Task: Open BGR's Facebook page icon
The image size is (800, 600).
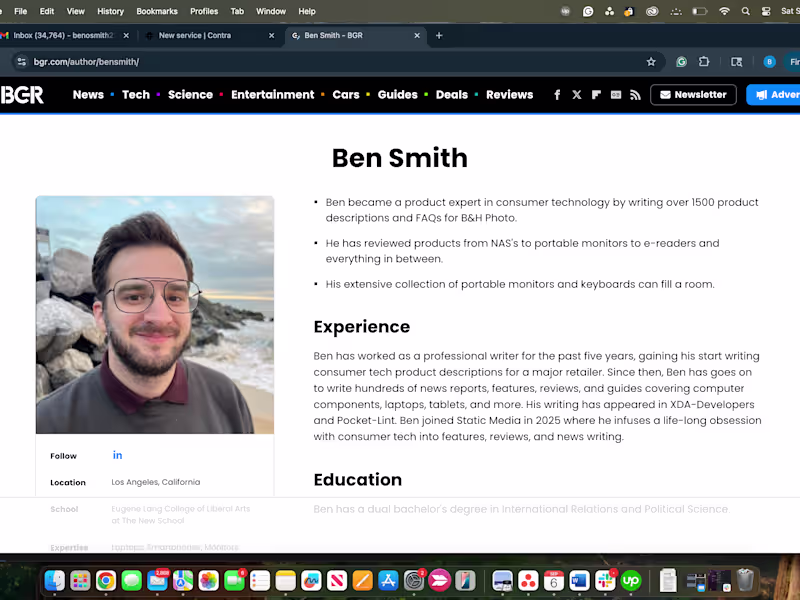Action: click(x=557, y=95)
